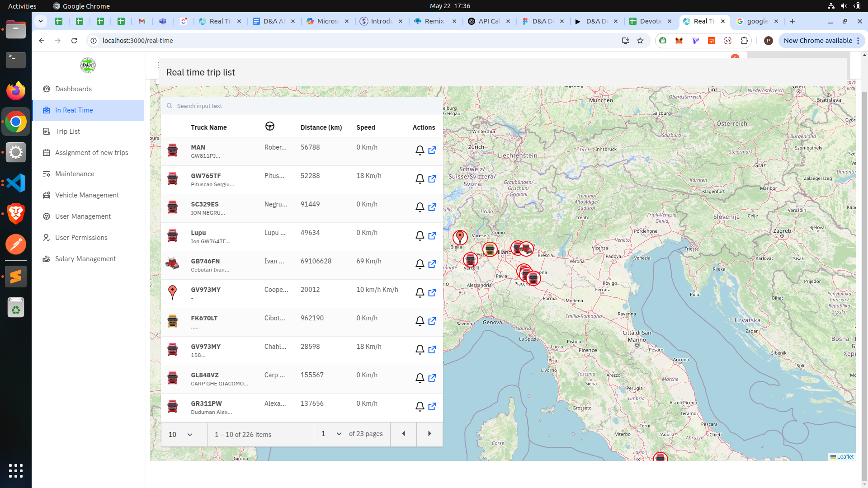Expand the items per page dropdown
This screenshot has width=868, height=488.
click(x=181, y=435)
